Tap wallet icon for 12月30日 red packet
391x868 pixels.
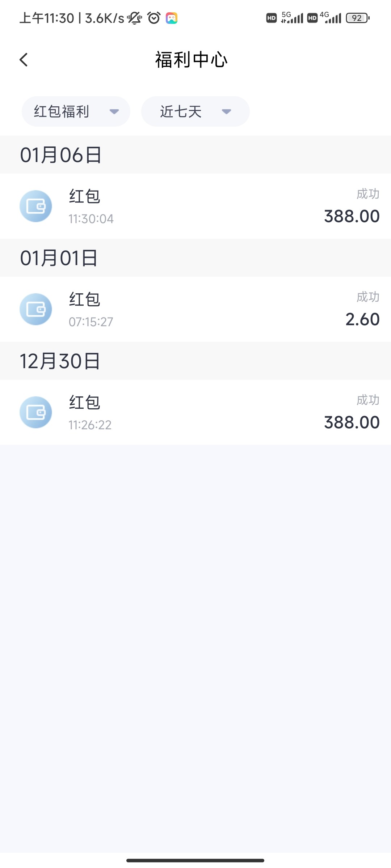(36, 412)
